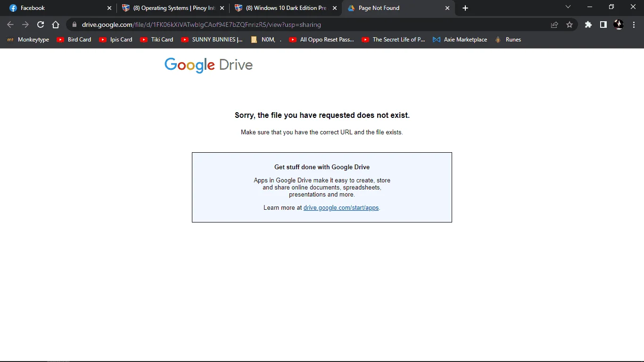Open the Chrome three-dot menu
644x362 pixels.
633,25
